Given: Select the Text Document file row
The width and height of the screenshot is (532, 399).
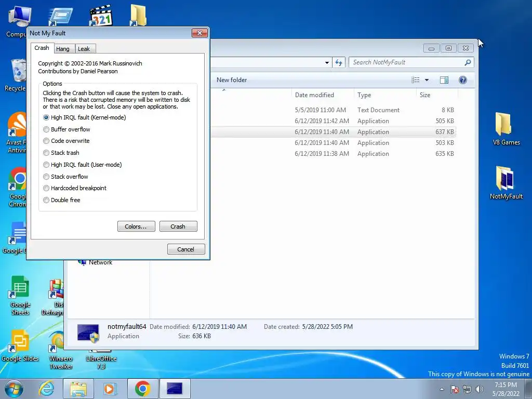Looking at the screenshot, I should point(332,110).
